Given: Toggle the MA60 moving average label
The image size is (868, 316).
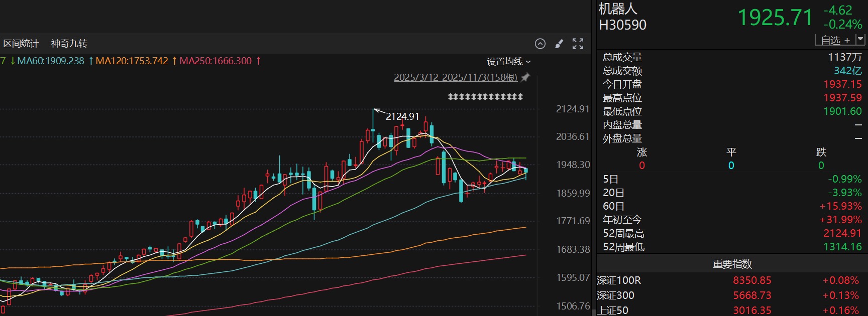Looking at the screenshot, I should (51, 61).
